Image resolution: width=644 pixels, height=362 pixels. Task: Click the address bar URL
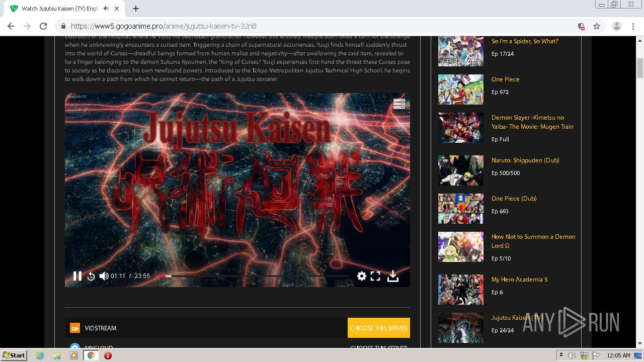(x=164, y=26)
